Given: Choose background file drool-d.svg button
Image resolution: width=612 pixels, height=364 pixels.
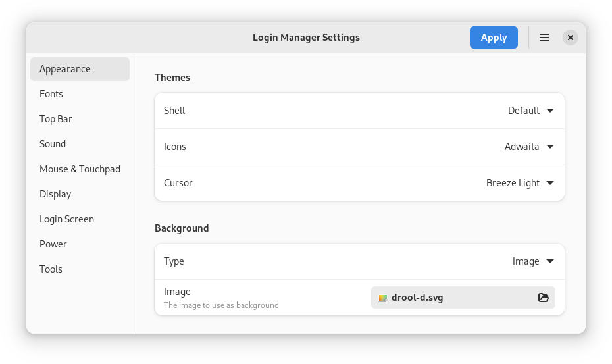Looking at the screenshot, I should click(x=454, y=298).
